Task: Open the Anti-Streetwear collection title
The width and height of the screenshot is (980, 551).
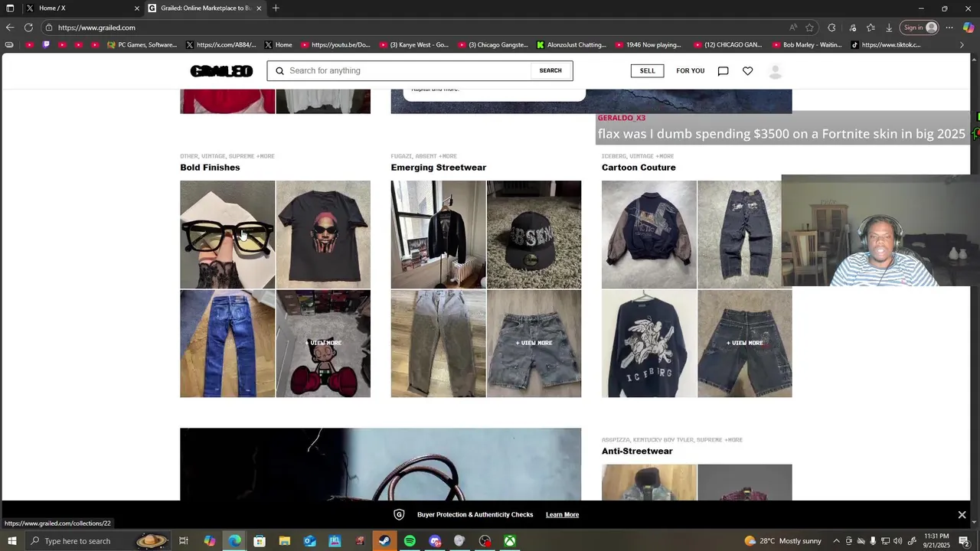Action: click(637, 452)
